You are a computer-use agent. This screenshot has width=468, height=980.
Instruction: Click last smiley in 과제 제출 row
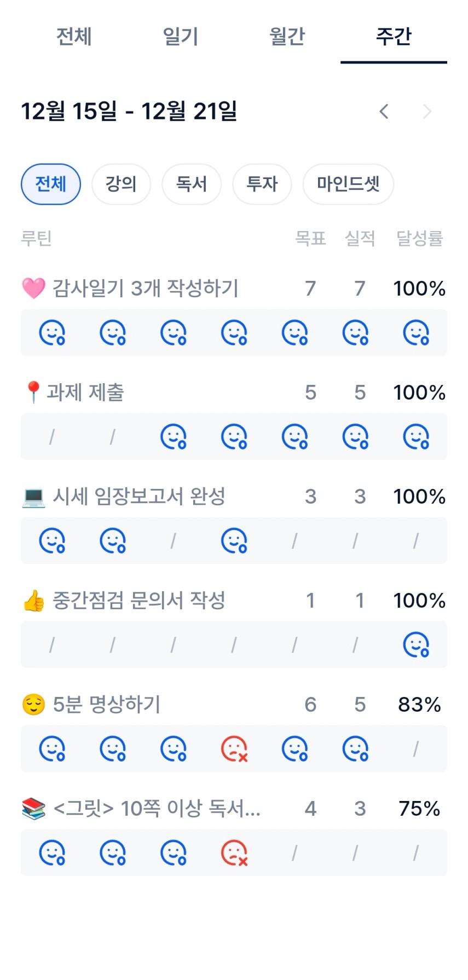tap(416, 436)
